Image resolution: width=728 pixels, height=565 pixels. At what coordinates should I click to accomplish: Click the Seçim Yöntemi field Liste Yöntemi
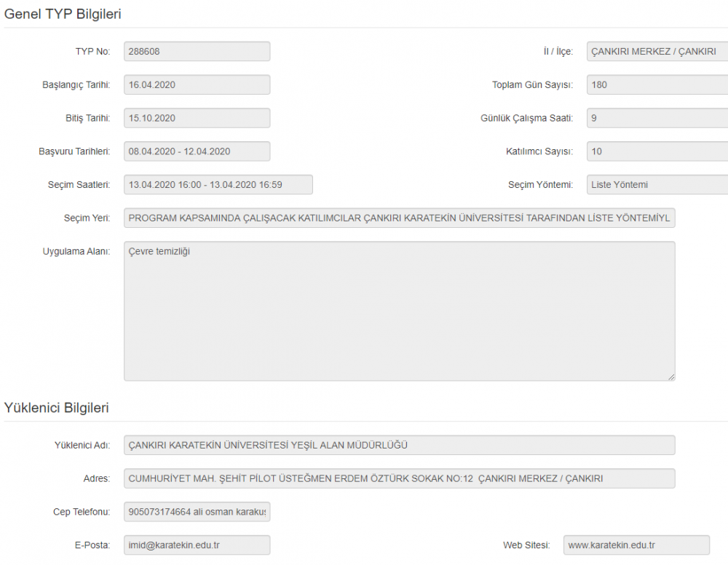click(657, 185)
